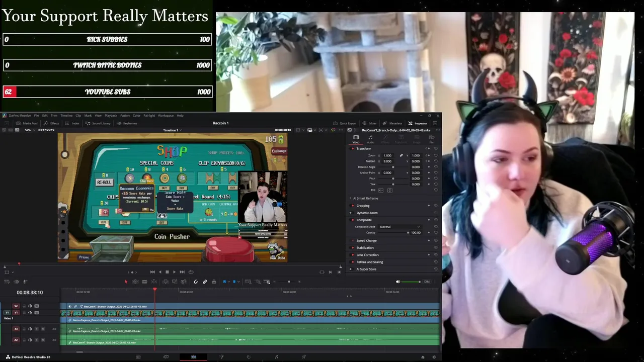Open the Fusion menu
Viewport: 644px width, 362px height.
coord(125,115)
